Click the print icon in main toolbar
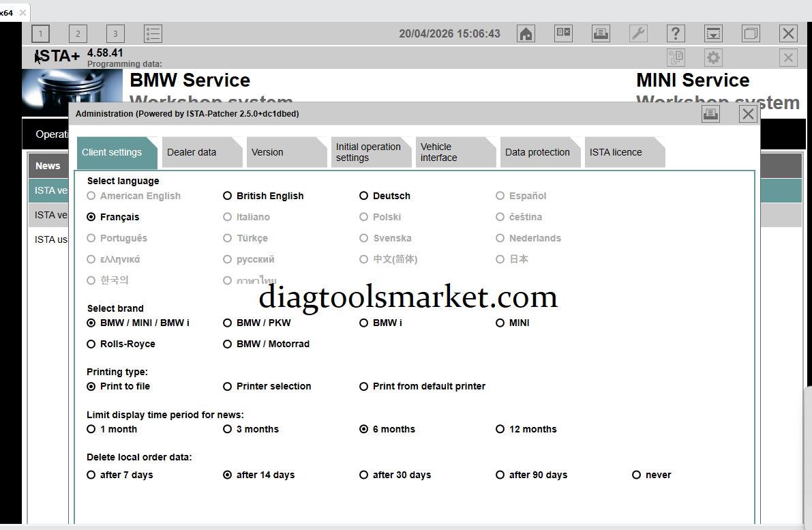This screenshot has width=812, height=530. point(601,33)
